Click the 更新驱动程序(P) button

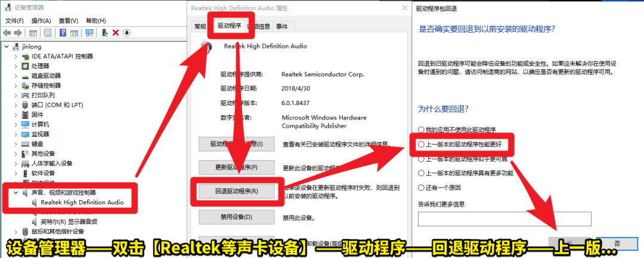(x=236, y=167)
